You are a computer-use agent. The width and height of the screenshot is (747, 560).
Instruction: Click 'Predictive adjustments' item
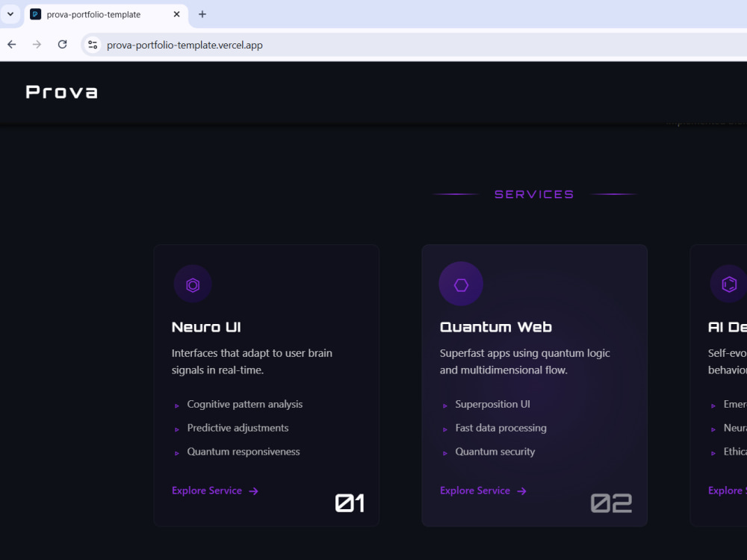238,428
